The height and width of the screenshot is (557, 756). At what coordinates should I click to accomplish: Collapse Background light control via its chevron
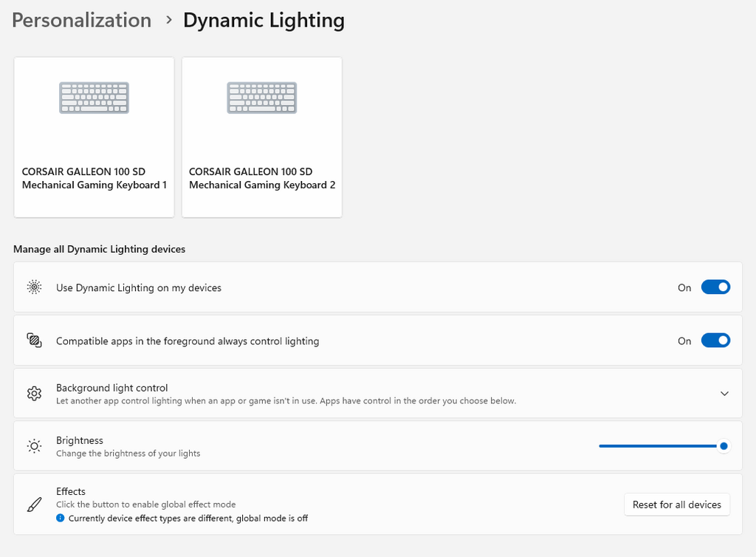click(724, 393)
